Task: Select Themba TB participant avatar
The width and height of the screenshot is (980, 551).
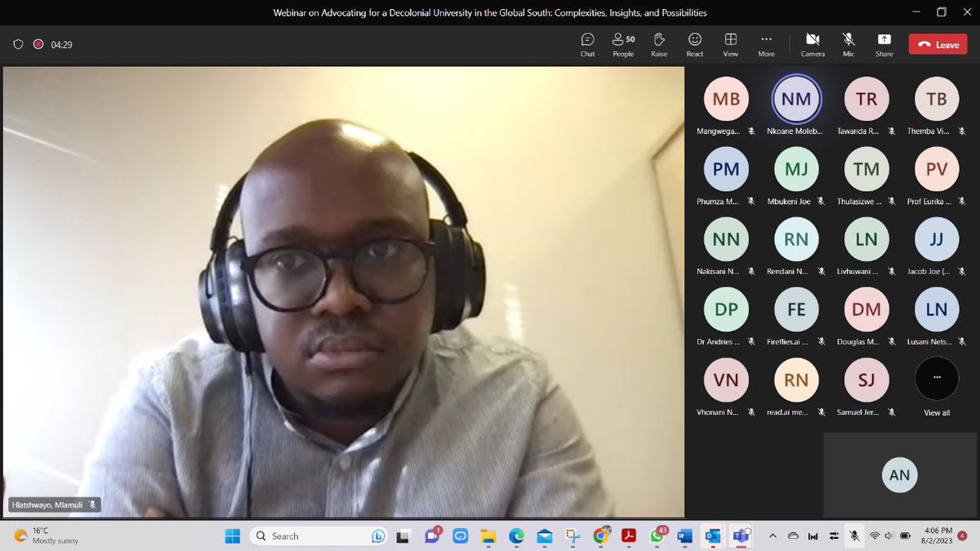Action: pyautogui.click(x=937, y=100)
